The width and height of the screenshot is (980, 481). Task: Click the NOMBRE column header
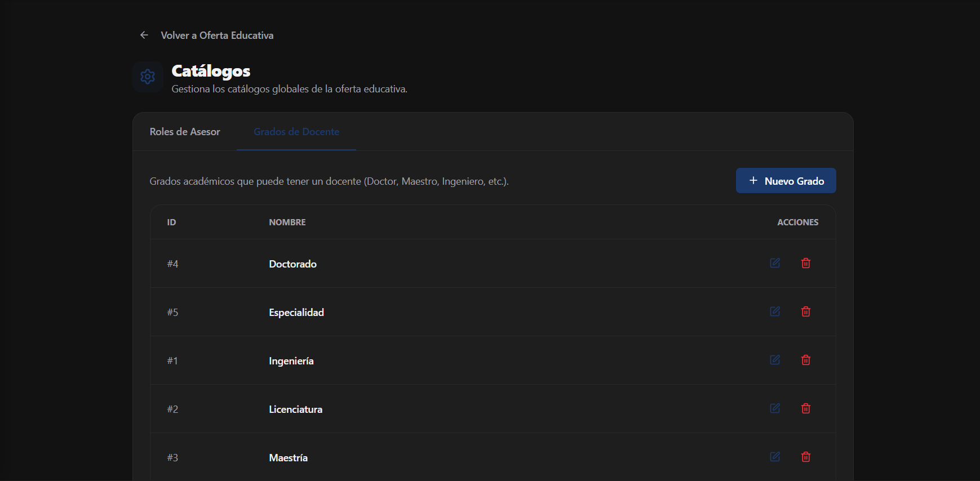click(287, 222)
